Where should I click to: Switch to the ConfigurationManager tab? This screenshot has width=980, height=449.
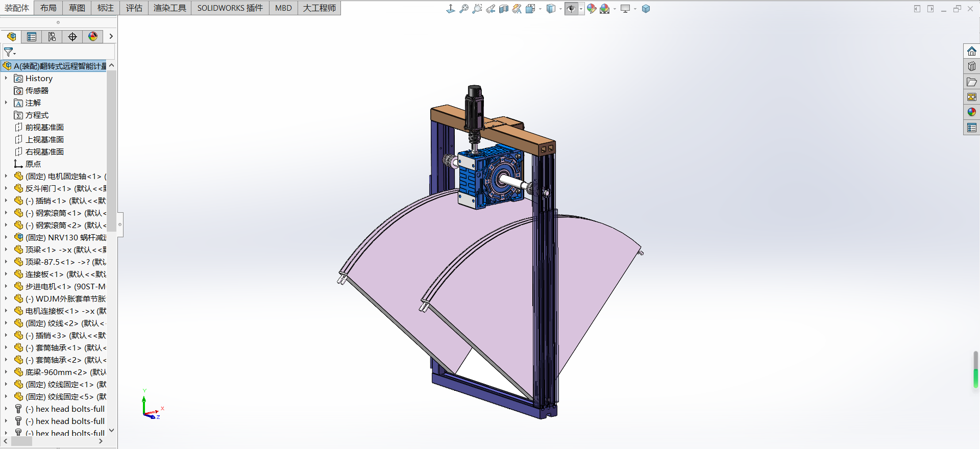coord(52,37)
